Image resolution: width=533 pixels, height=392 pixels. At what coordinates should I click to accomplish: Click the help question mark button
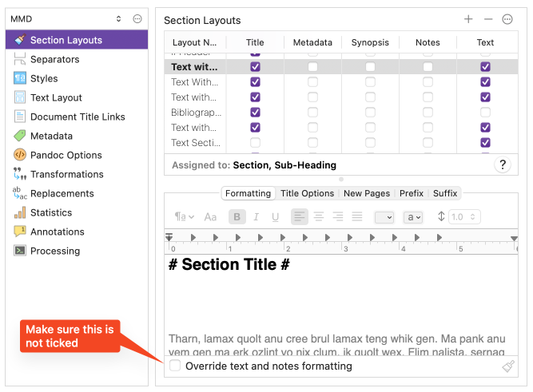(x=503, y=164)
